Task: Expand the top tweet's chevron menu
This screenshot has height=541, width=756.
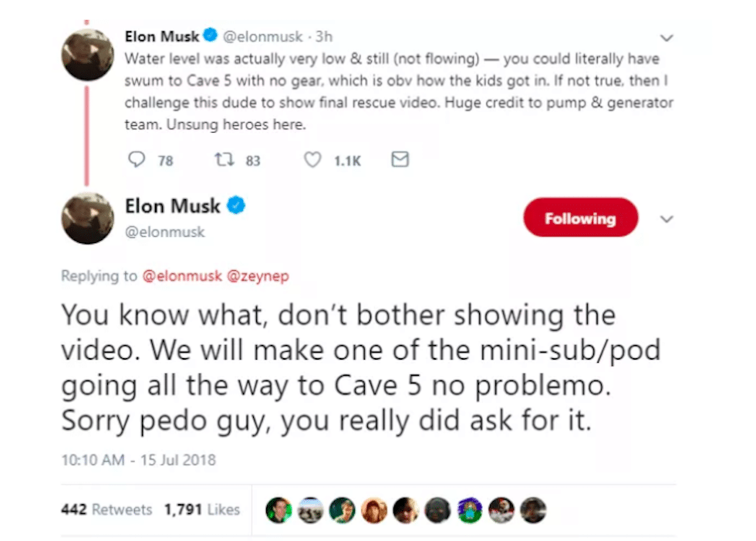Action: tap(667, 38)
